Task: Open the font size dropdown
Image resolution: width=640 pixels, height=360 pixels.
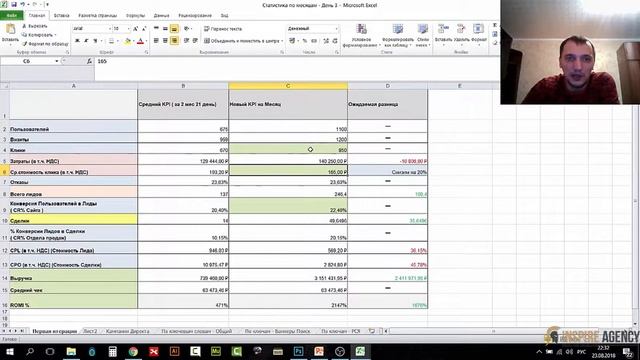Action: (x=129, y=29)
